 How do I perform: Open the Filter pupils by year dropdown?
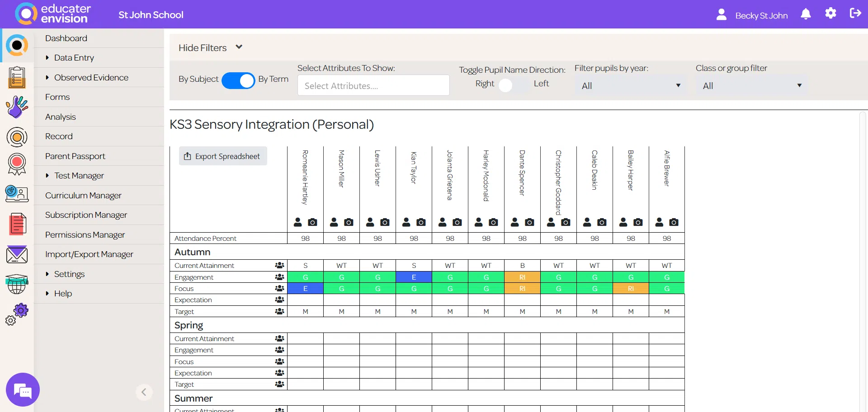[x=630, y=86]
